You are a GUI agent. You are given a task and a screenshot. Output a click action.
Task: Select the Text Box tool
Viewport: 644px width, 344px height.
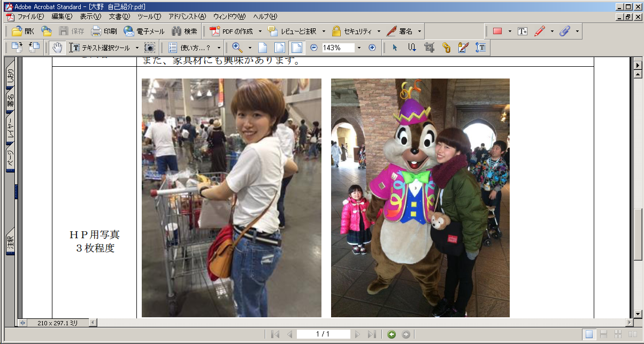tap(522, 31)
